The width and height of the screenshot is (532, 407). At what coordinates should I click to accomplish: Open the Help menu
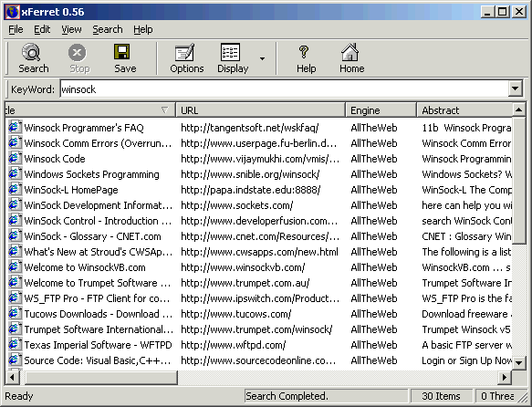click(x=143, y=29)
